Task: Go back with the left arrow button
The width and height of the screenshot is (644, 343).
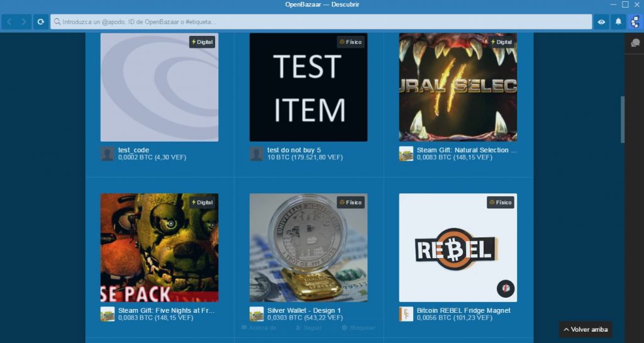Action: [9, 22]
